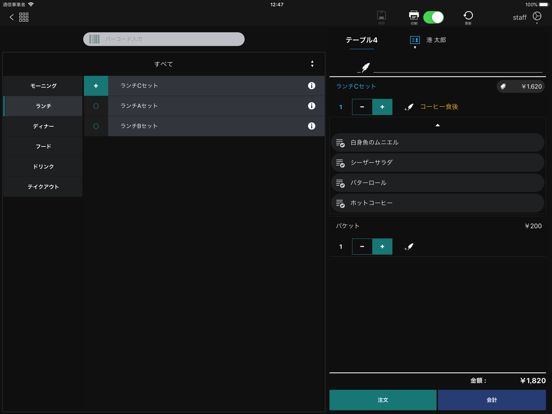
Task: Click the refresh update icon
Action: coord(468,17)
